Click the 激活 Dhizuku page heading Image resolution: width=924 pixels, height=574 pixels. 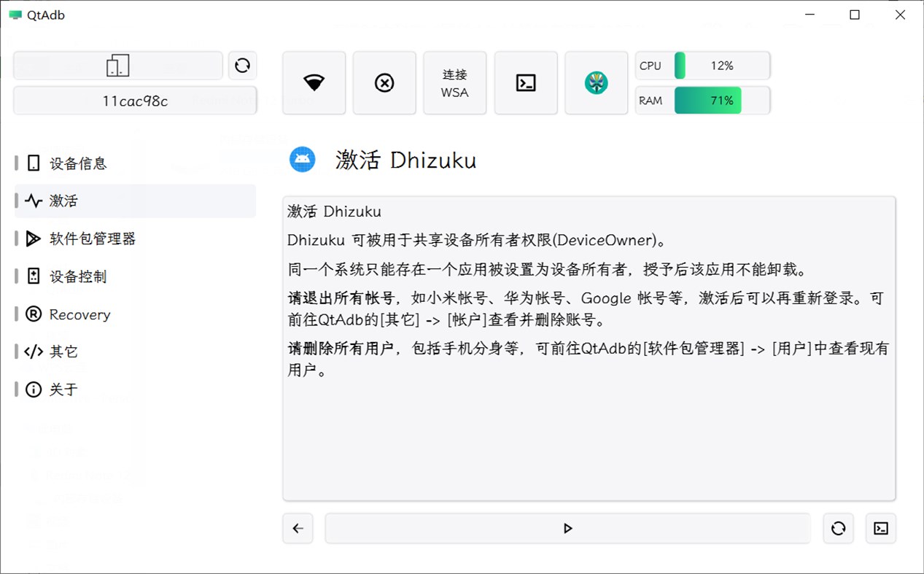click(405, 160)
